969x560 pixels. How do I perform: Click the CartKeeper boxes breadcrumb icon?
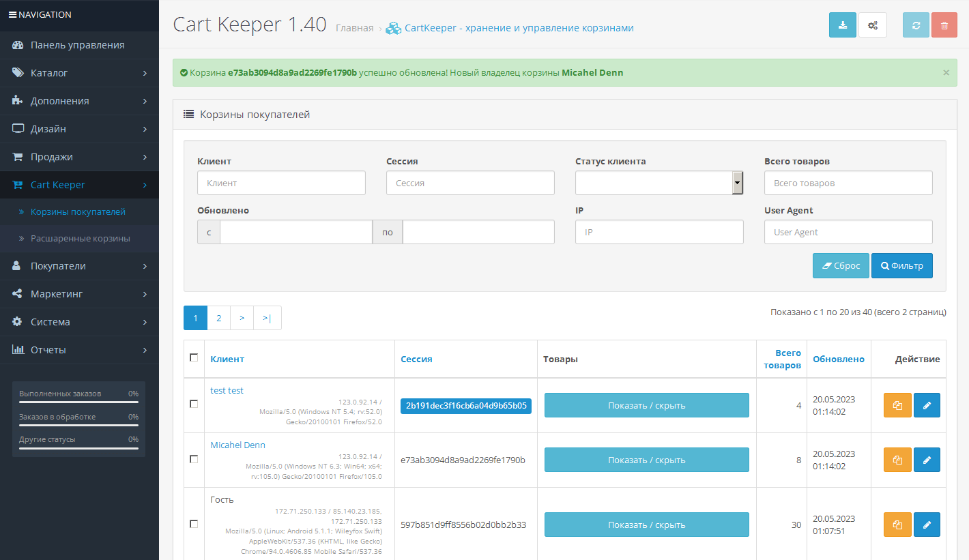pos(393,28)
